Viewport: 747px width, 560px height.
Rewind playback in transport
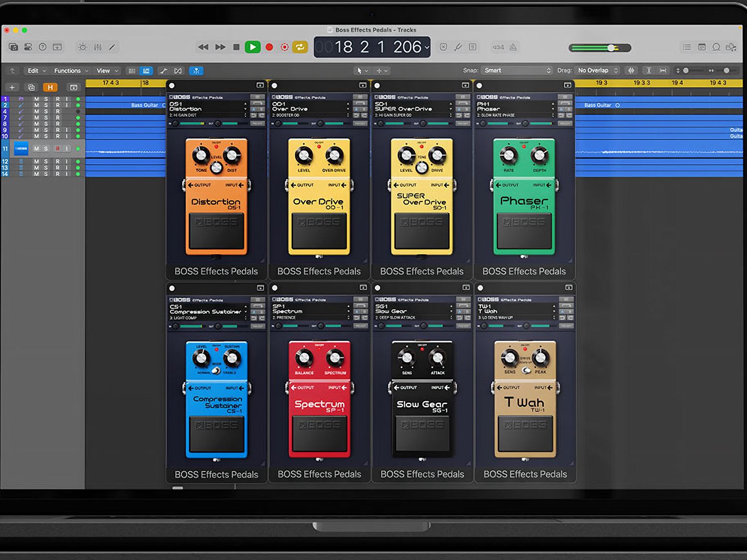click(203, 47)
